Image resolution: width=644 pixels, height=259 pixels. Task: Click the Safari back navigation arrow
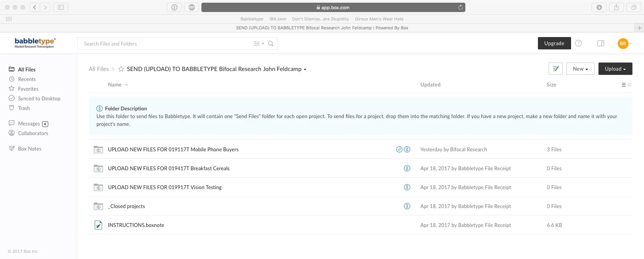(35, 7)
